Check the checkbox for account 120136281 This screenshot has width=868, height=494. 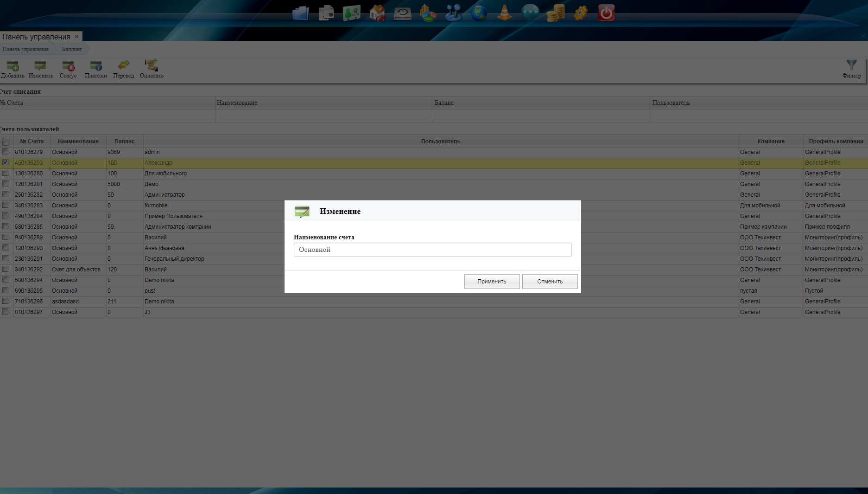(x=6, y=184)
